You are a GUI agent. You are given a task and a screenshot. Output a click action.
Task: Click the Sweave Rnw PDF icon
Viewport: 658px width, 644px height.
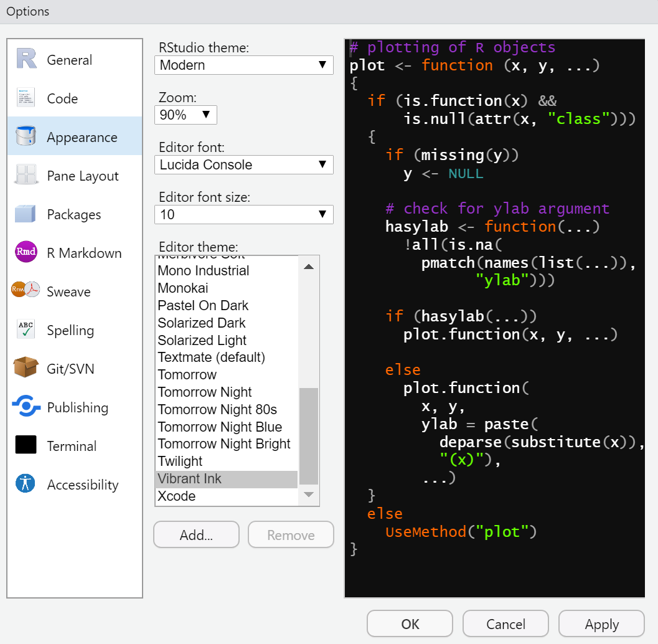[26, 289]
